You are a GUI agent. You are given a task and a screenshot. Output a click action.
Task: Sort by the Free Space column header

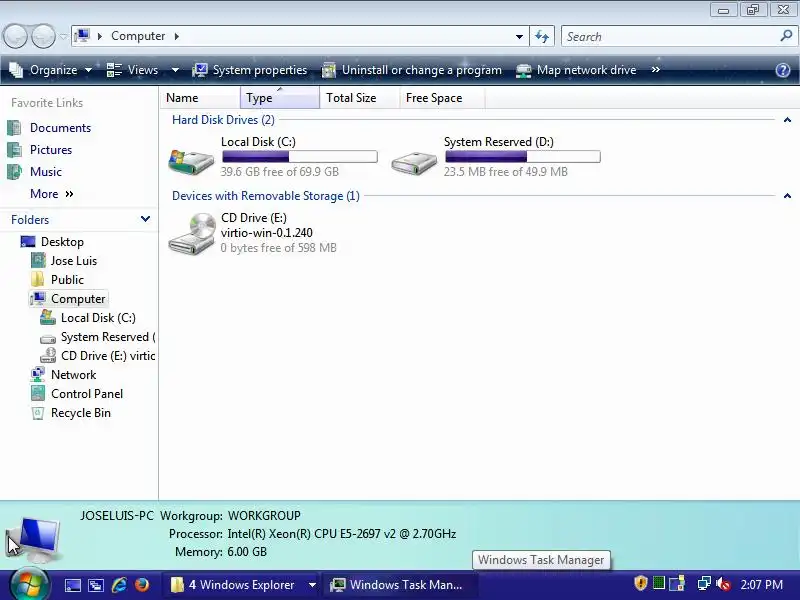coord(442,97)
